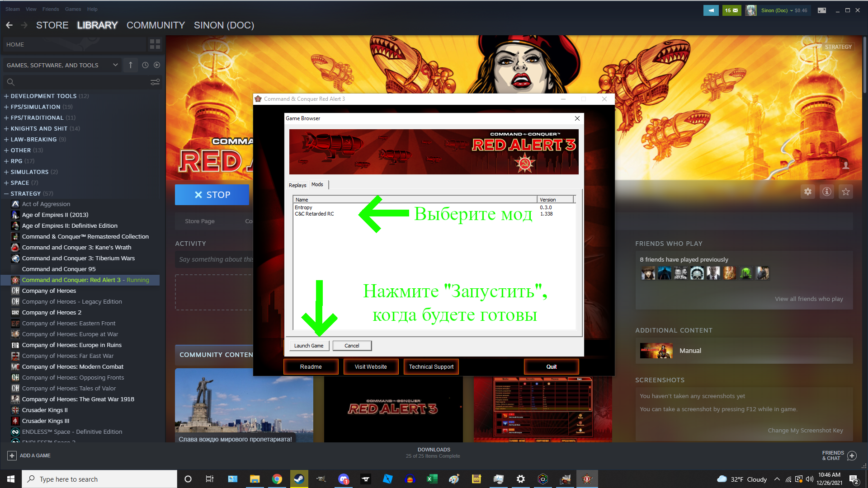This screenshot has height=488, width=868.
Task: Go to the Community tab
Action: (x=156, y=25)
